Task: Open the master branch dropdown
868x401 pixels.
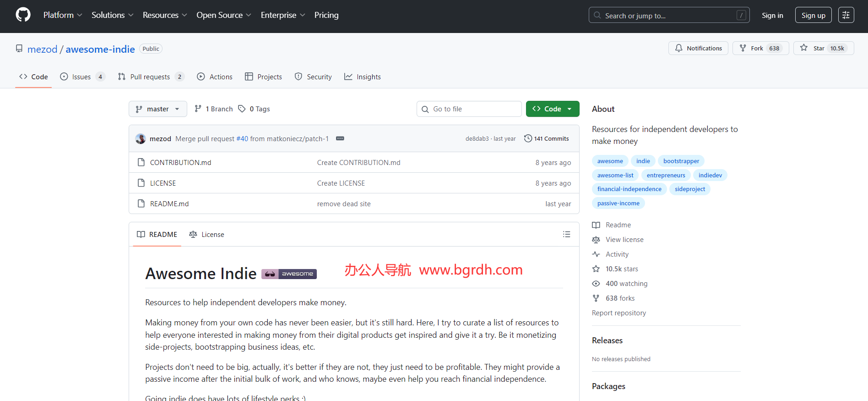Action: click(157, 109)
